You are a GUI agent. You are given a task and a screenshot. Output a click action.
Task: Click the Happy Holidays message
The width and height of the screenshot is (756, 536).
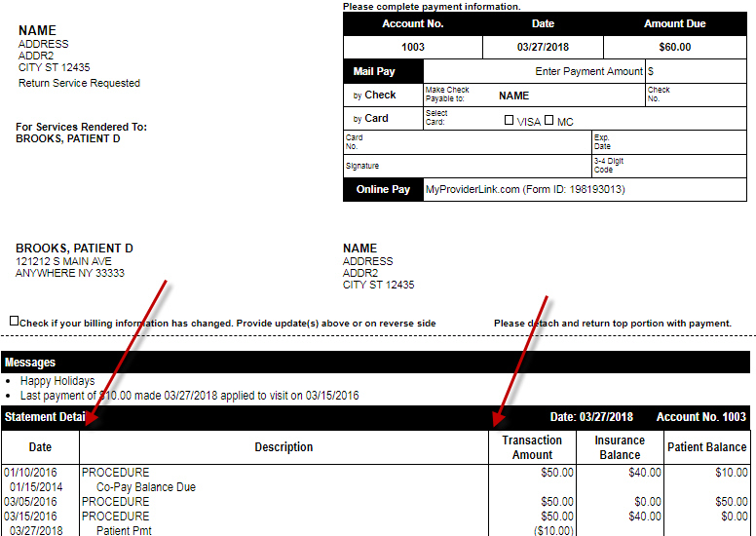pyautogui.click(x=57, y=381)
